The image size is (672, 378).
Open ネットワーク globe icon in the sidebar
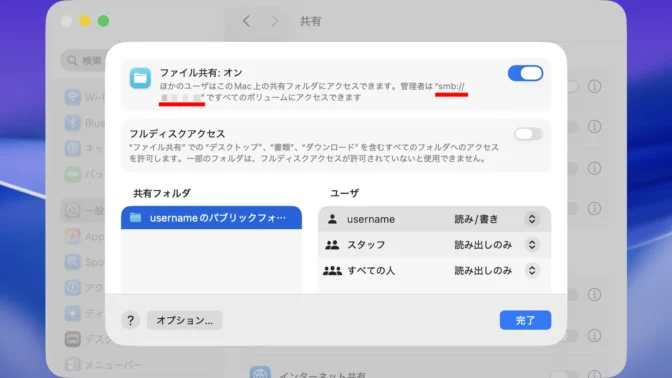tap(73, 149)
